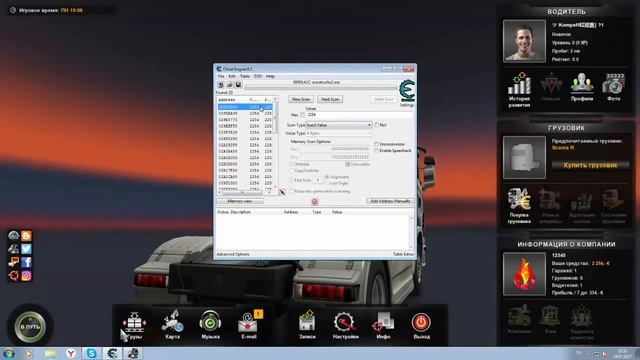The image size is (640, 360).
Task: Click the scan progress bar
Action: [321, 87]
